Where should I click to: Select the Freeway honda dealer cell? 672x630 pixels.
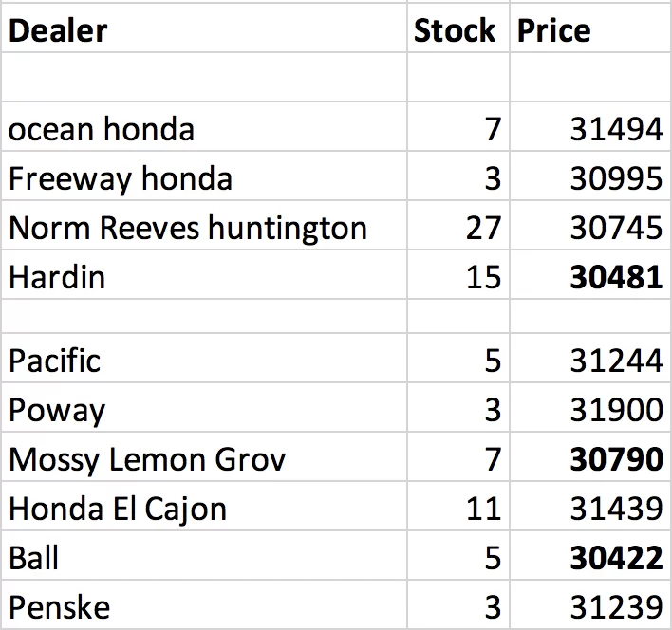[x=204, y=176]
